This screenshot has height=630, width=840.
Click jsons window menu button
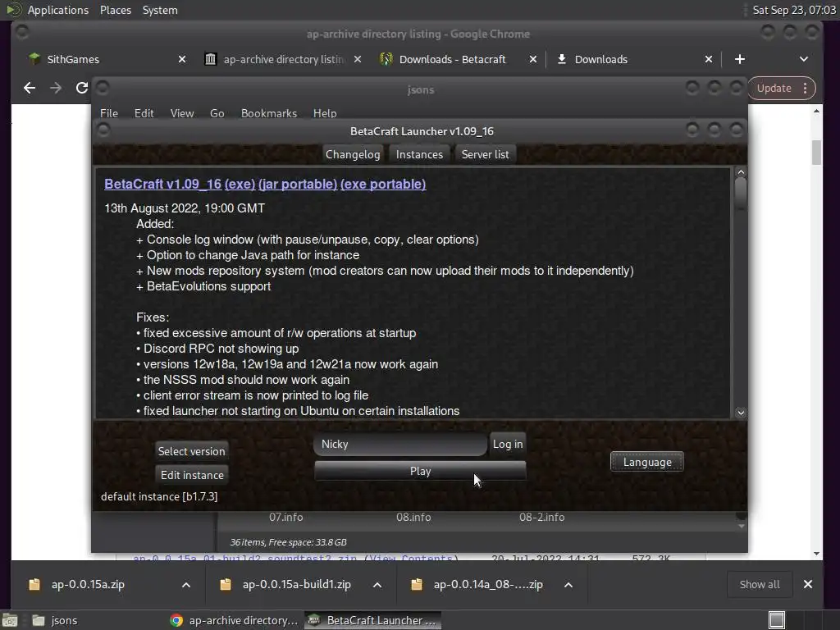point(103,87)
